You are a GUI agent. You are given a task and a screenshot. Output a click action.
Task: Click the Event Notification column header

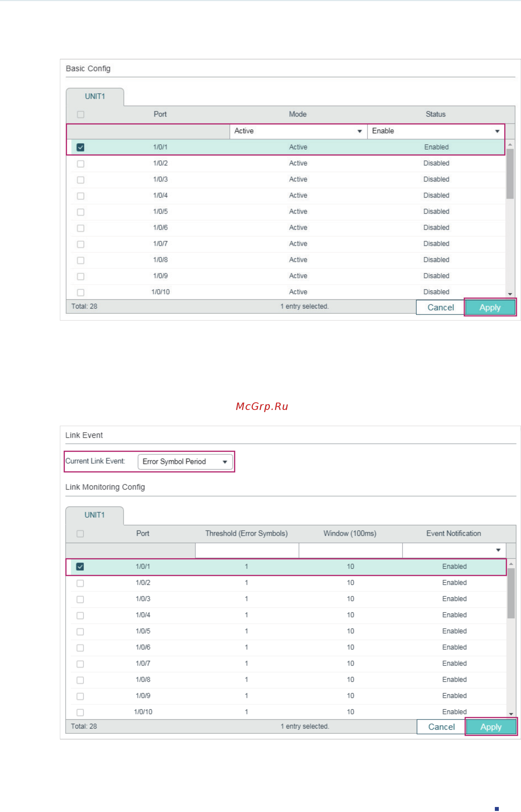tap(453, 533)
